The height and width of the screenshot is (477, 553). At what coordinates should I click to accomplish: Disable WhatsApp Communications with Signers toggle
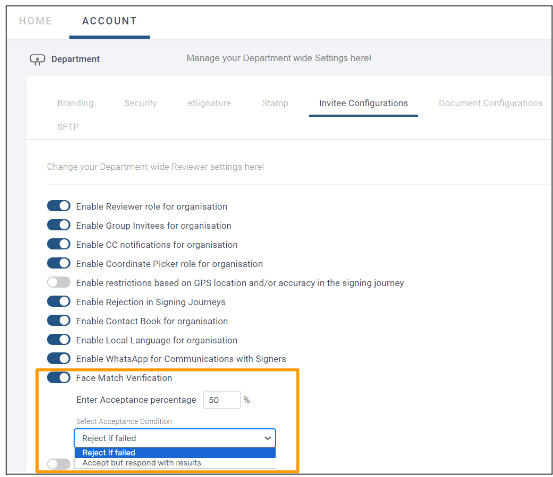(x=59, y=358)
